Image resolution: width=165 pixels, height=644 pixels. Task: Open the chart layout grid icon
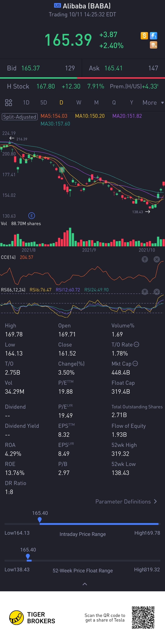point(9,102)
